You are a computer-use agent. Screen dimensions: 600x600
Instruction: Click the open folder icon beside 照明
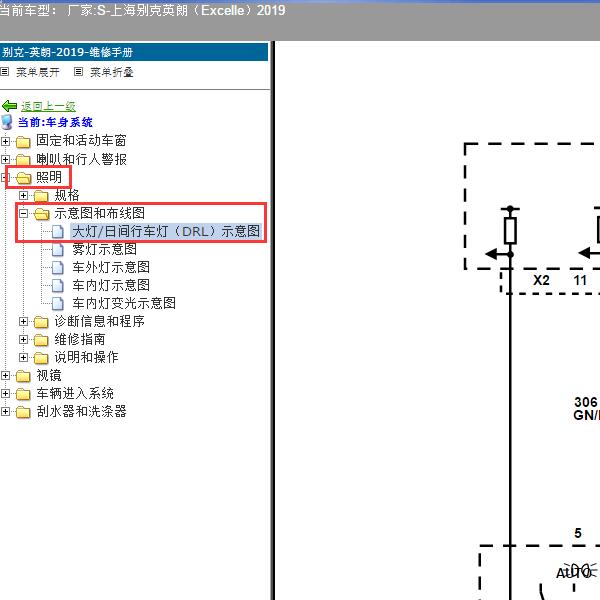[23, 178]
